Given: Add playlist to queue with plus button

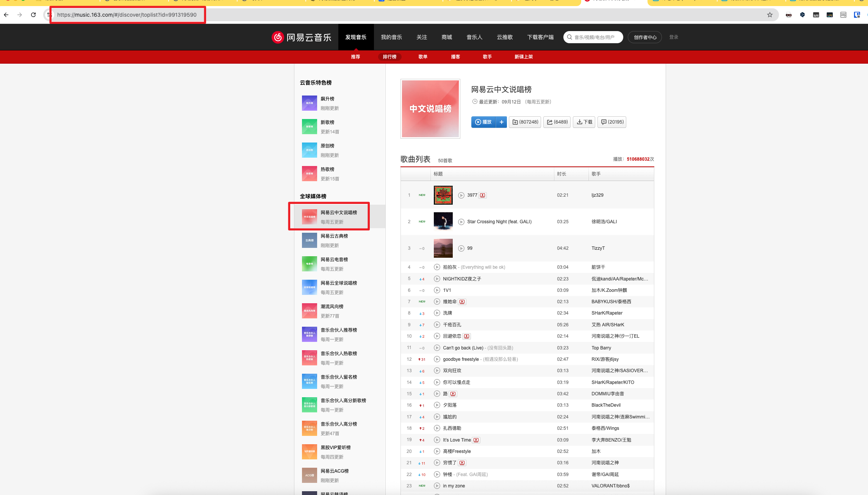Looking at the screenshot, I should point(501,122).
